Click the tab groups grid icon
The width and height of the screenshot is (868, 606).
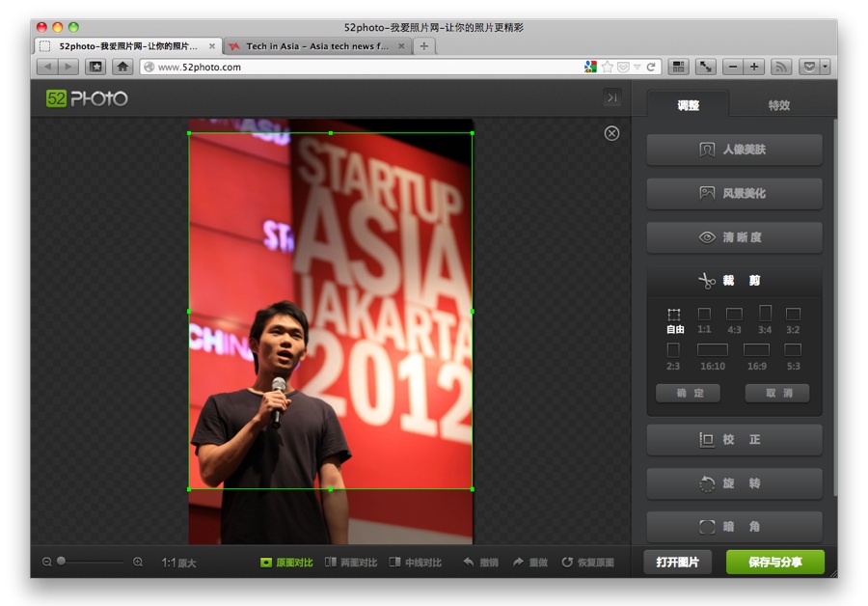[x=678, y=67]
